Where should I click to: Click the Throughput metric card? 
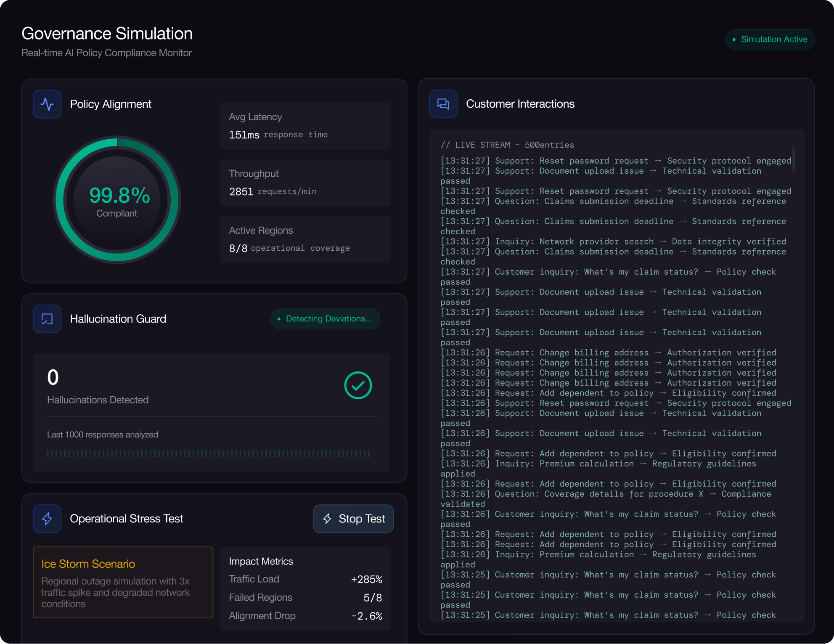coord(305,183)
